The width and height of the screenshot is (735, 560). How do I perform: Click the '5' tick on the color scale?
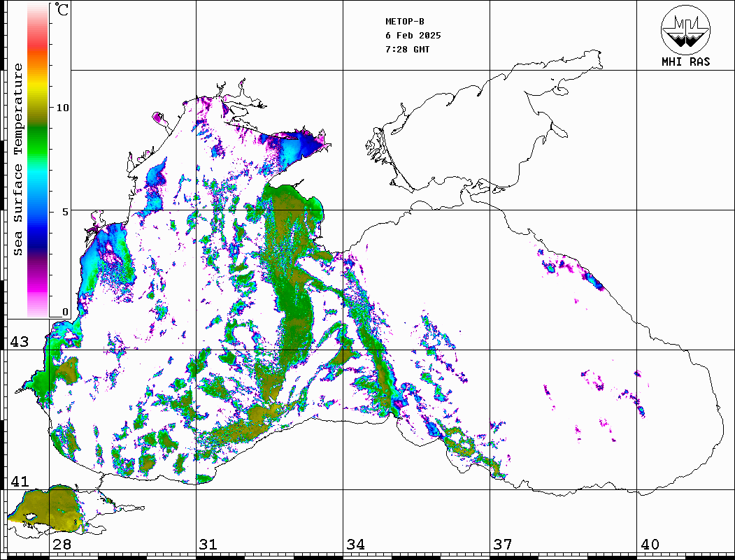click(65, 212)
